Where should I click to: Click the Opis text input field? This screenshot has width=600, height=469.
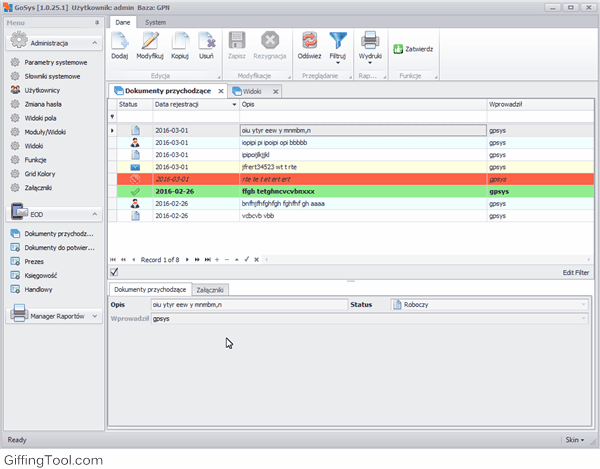click(x=247, y=304)
